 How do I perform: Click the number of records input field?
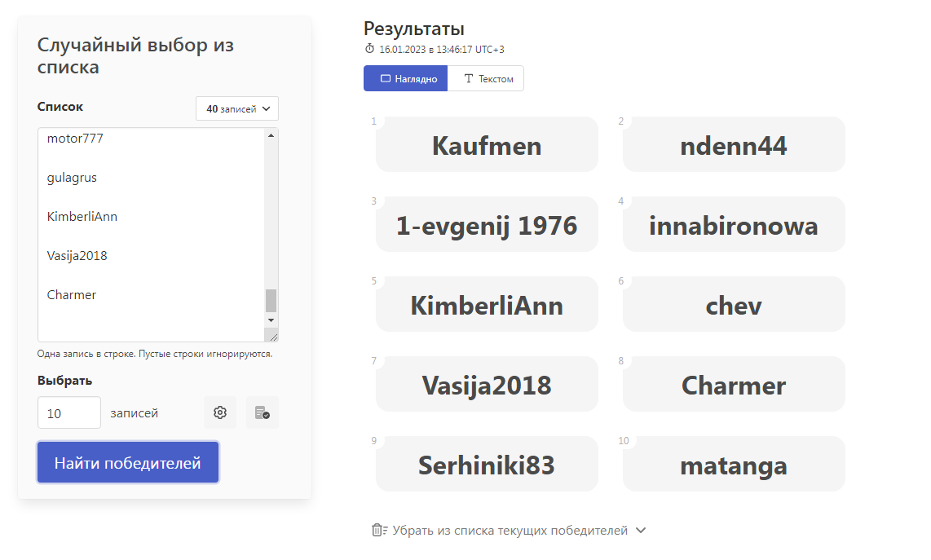coord(69,412)
